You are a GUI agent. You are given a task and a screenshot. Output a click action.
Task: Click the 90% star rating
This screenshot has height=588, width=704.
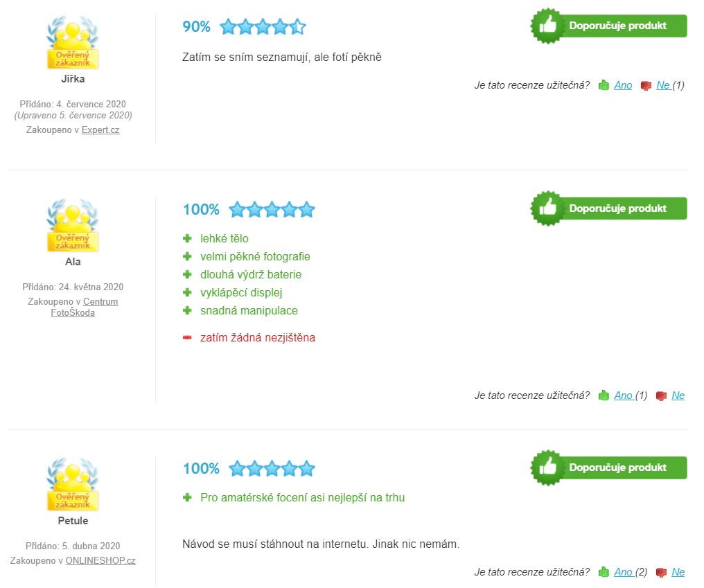(263, 27)
